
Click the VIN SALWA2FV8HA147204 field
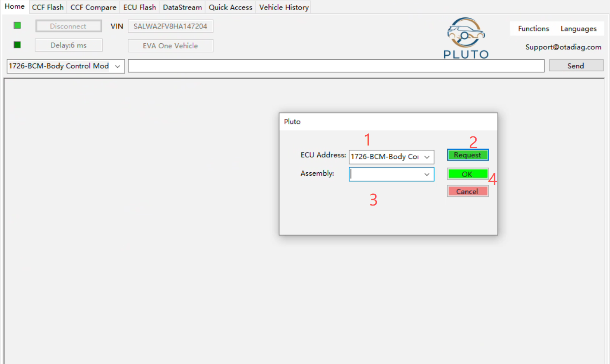click(x=171, y=26)
